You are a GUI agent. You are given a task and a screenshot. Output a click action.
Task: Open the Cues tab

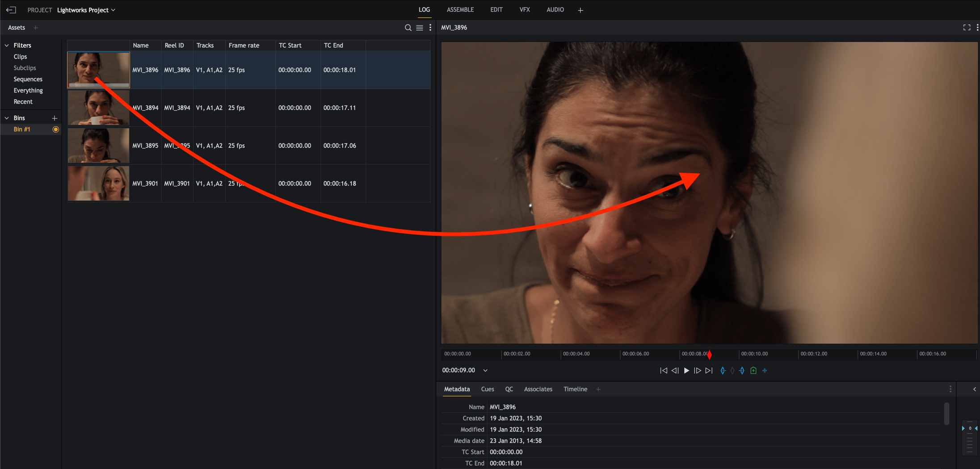pyautogui.click(x=487, y=389)
